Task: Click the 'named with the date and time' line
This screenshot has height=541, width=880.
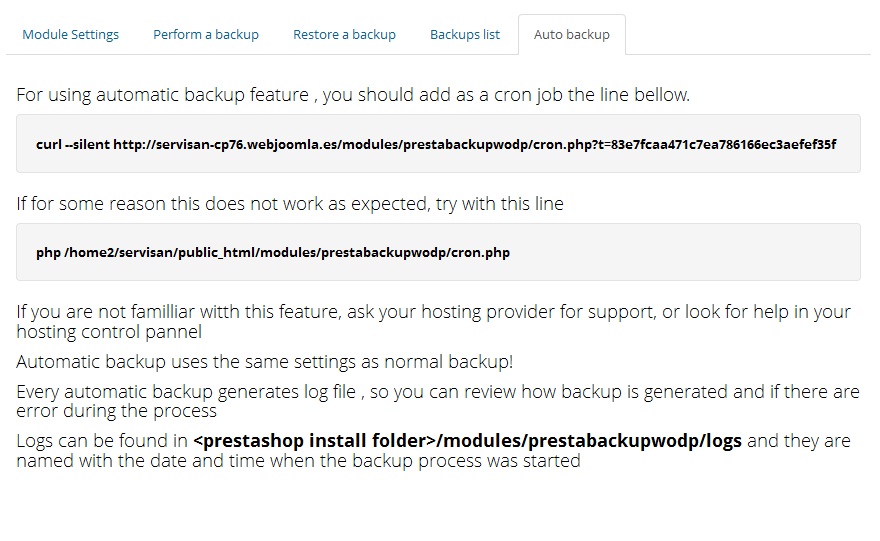Action: 299,461
